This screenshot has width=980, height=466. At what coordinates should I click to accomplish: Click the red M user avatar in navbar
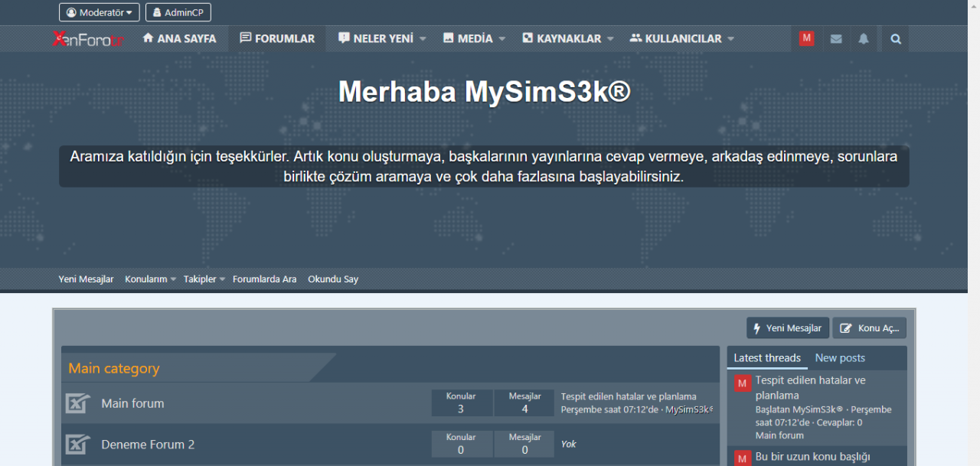pyautogui.click(x=806, y=38)
